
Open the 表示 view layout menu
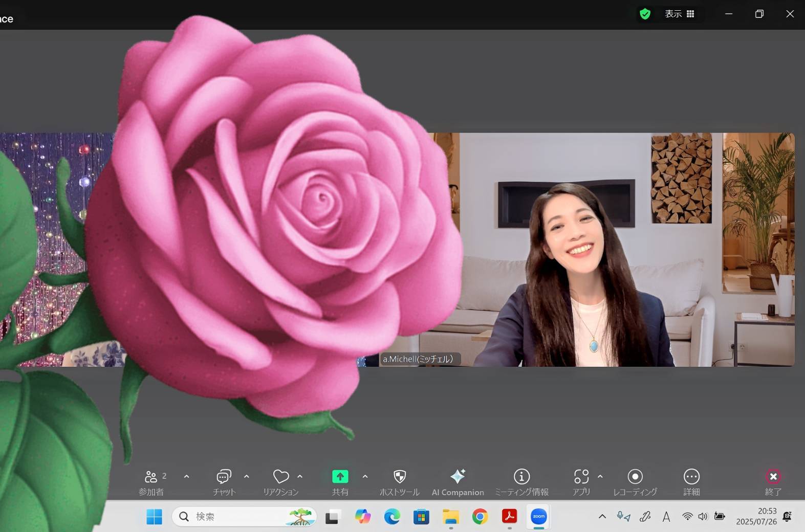point(680,14)
